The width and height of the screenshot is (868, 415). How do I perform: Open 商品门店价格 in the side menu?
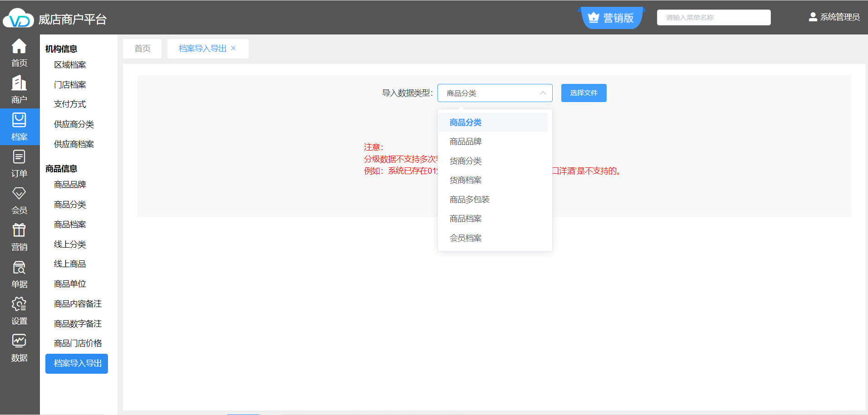(x=78, y=343)
